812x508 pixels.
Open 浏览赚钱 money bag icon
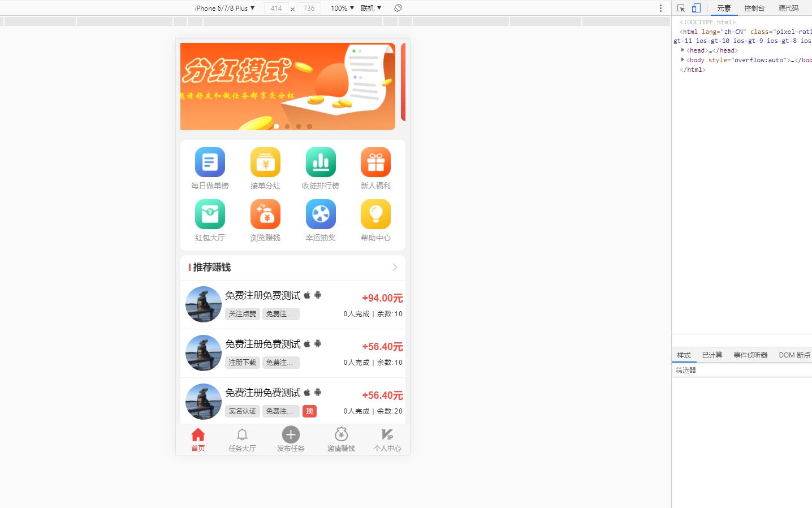pyautogui.click(x=265, y=214)
